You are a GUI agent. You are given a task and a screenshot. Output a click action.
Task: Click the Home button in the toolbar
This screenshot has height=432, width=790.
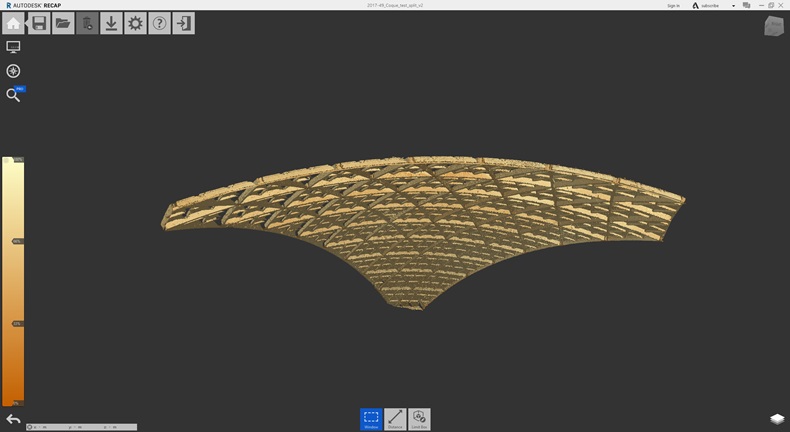(x=14, y=23)
